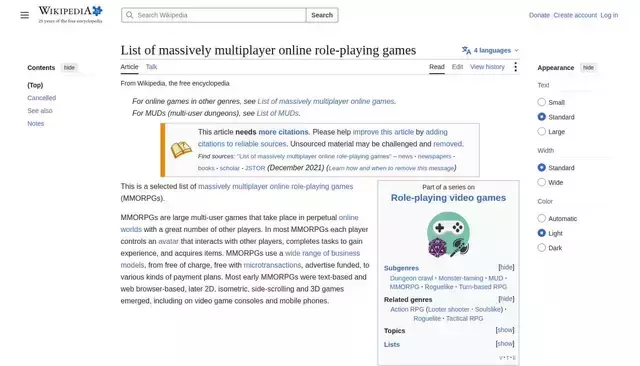The image size is (640, 366).
Task: Switch to the Talk tab
Action: click(x=151, y=67)
